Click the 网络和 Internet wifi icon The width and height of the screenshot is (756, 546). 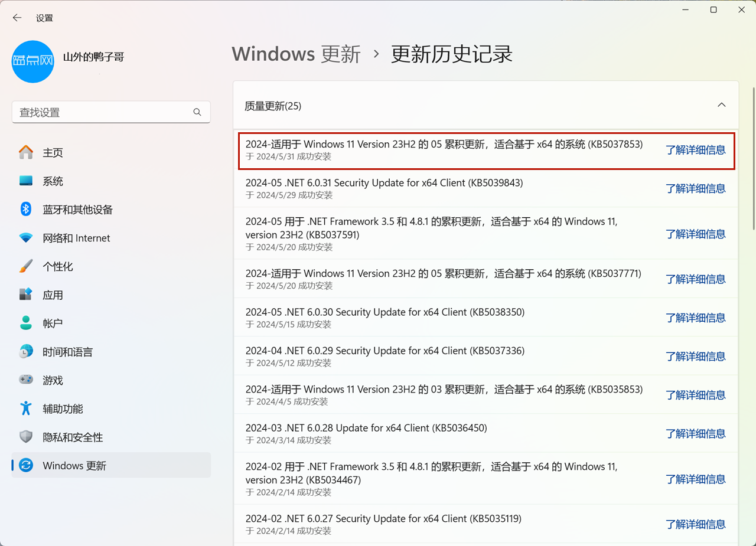(x=26, y=238)
